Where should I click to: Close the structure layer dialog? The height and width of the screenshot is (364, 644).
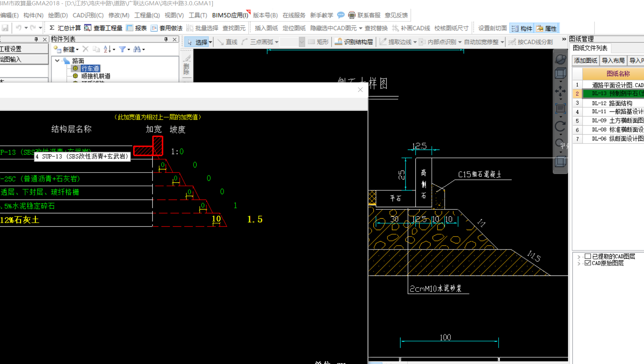coord(360,90)
